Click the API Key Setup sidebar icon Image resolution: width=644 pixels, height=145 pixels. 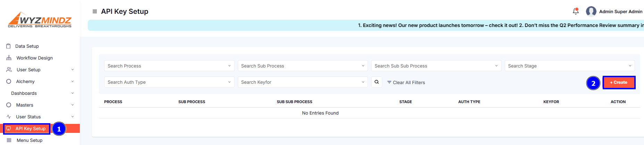9,128
